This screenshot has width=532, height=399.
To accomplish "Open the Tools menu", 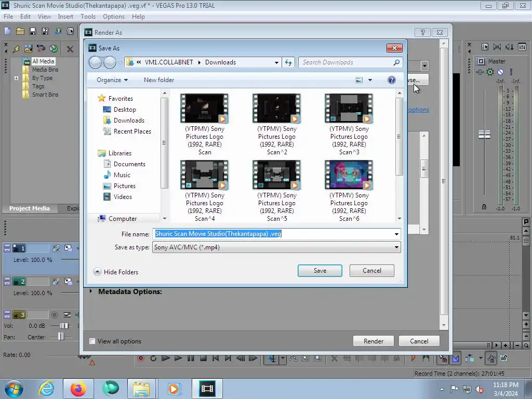I will [88, 17].
